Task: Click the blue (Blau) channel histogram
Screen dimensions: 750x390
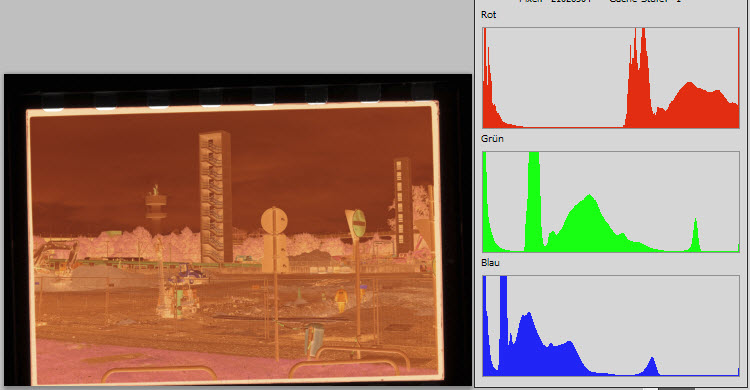Action: 611,326
